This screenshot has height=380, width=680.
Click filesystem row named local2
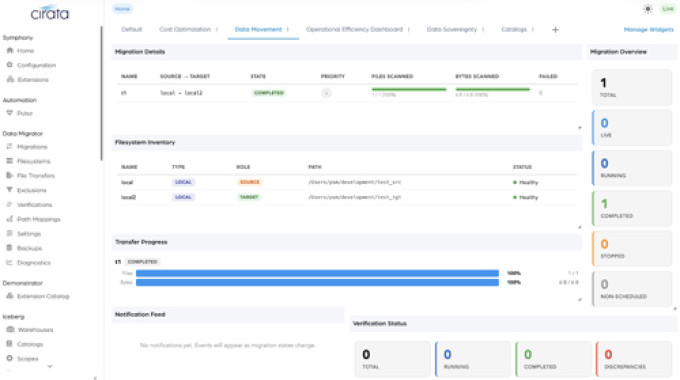(347, 197)
